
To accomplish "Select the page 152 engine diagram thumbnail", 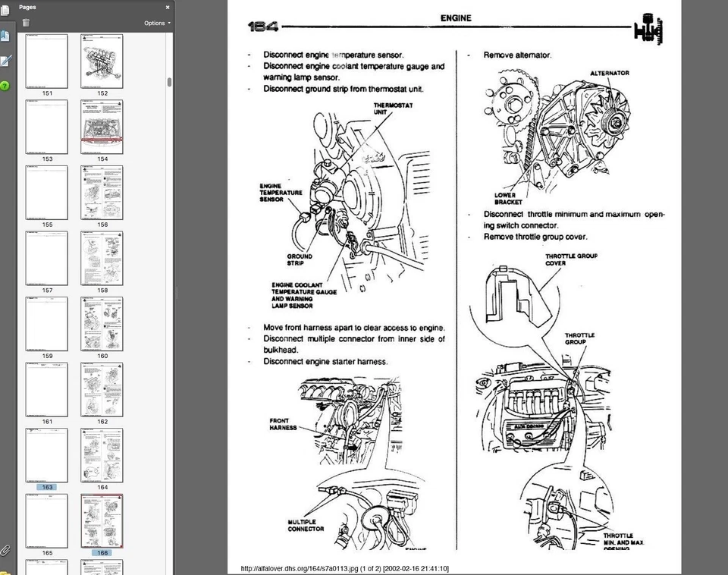I will (x=101, y=61).
